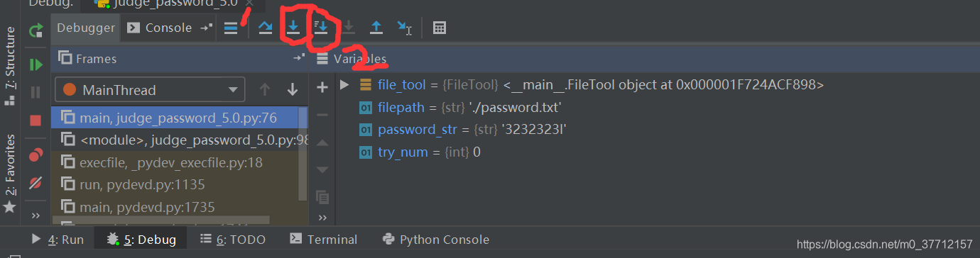
Task: Switch to the Console tab
Action: (160, 28)
